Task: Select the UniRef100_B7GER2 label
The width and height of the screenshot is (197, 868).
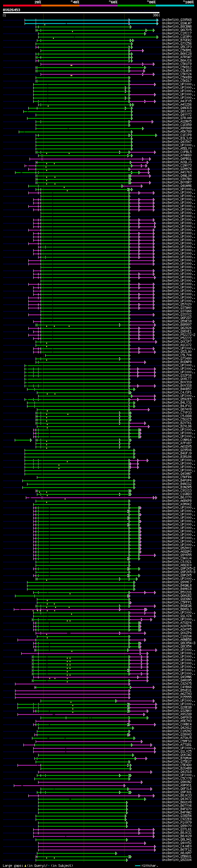Action: tap(177, 40)
